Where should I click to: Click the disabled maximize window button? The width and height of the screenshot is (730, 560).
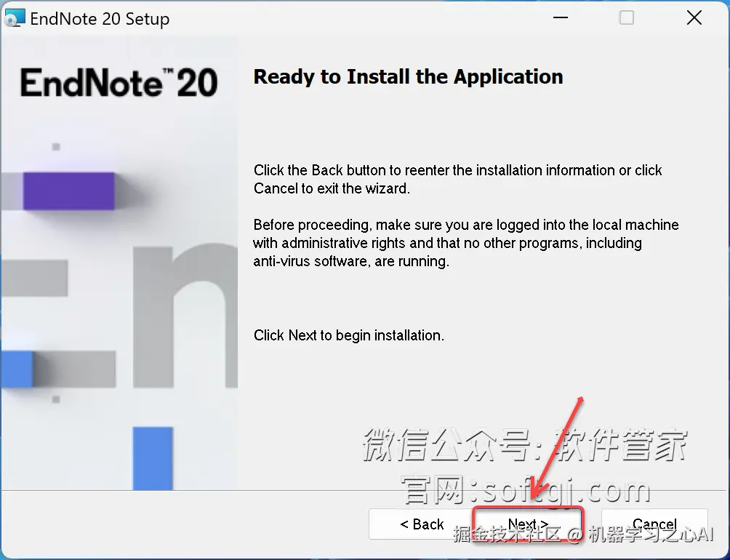pyautogui.click(x=627, y=17)
